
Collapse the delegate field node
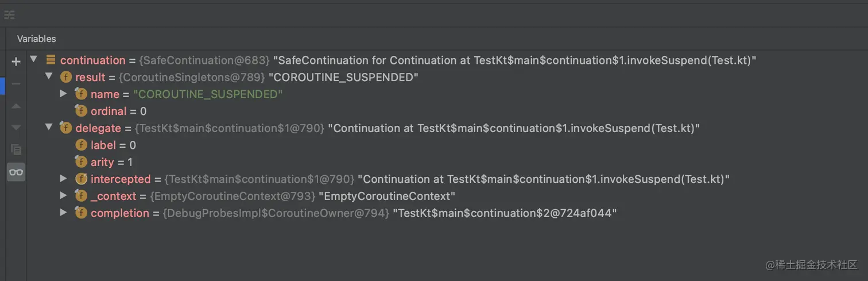49,128
